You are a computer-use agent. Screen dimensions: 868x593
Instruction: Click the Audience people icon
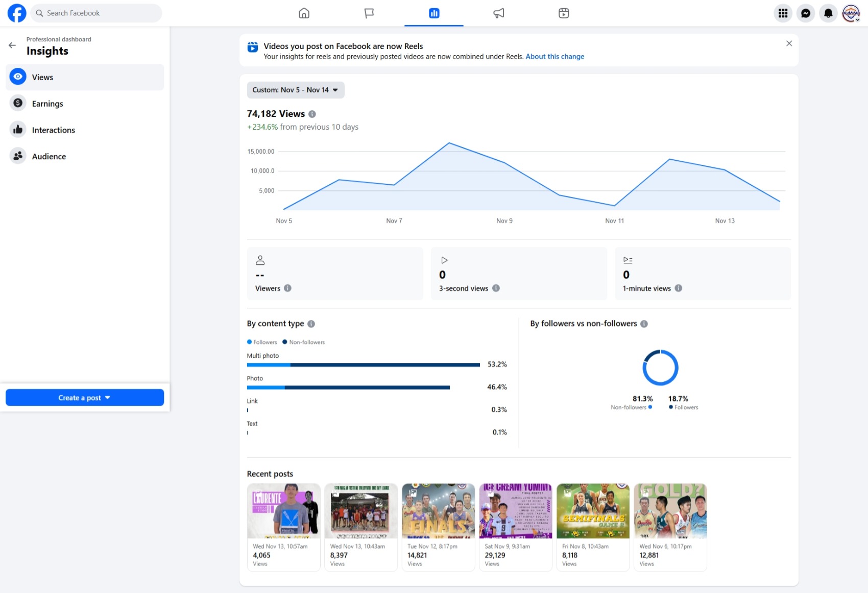[x=18, y=156]
